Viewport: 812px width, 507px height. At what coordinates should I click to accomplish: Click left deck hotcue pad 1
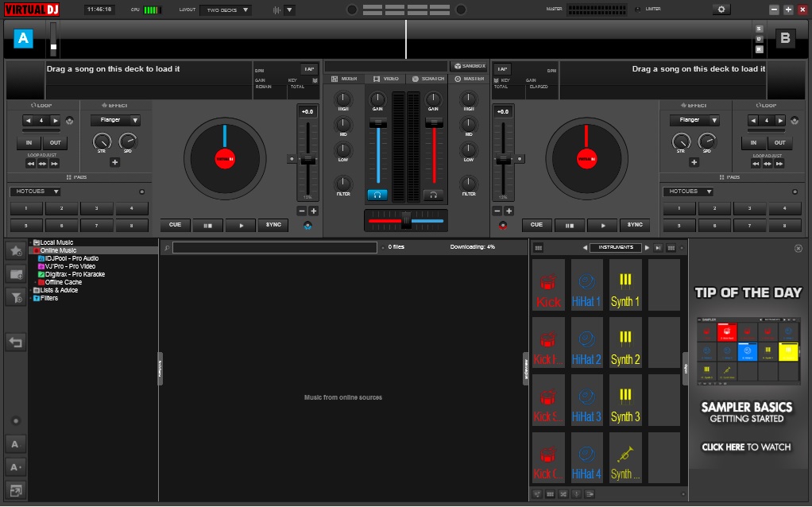(x=26, y=209)
